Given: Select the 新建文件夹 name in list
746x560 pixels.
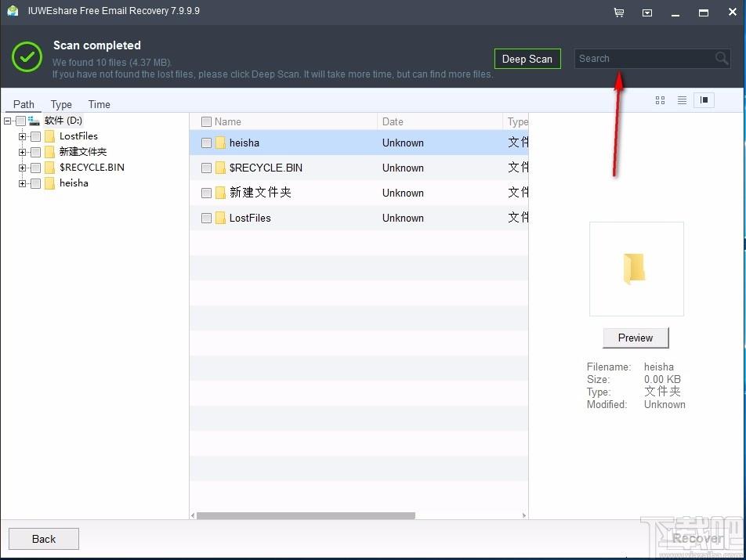Looking at the screenshot, I should click(x=260, y=193).
